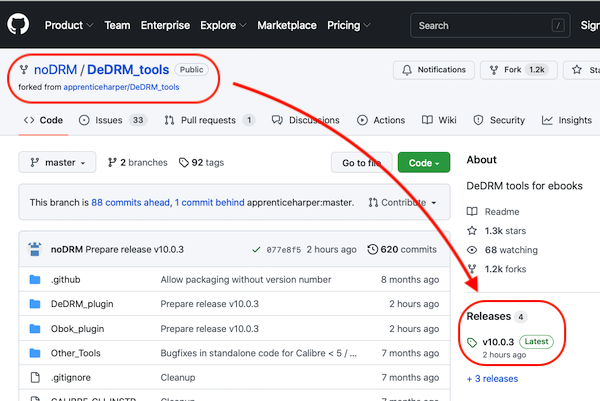
Task: Open the master branch selector dropdown
Action: pyautogui.click(x=57, y=163)
